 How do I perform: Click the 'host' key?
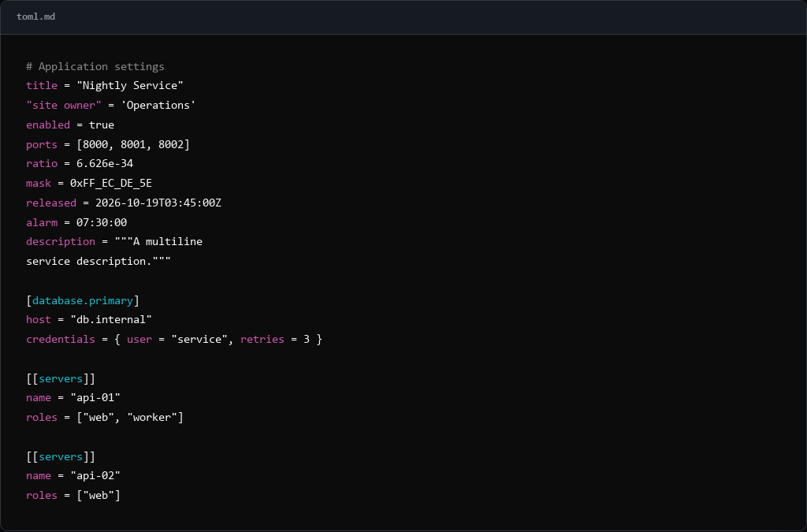pos(39,319)
